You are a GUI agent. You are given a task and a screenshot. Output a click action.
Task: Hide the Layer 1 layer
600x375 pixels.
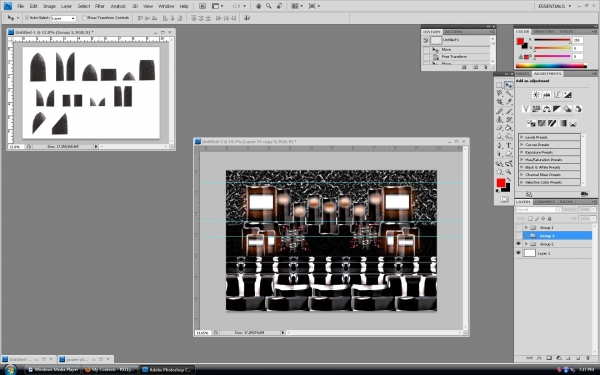(x=518, y=253)
